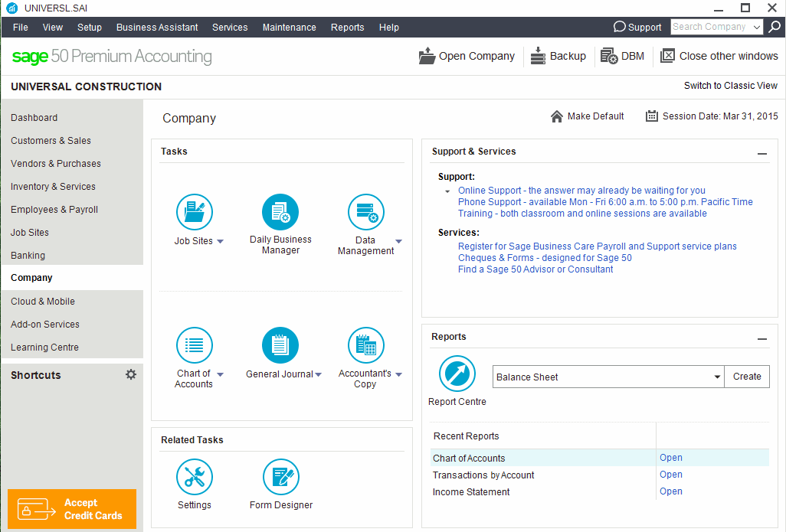This screenshot has height=532, width=786.
Task: Open the Help menu
Action: point(389,27)
